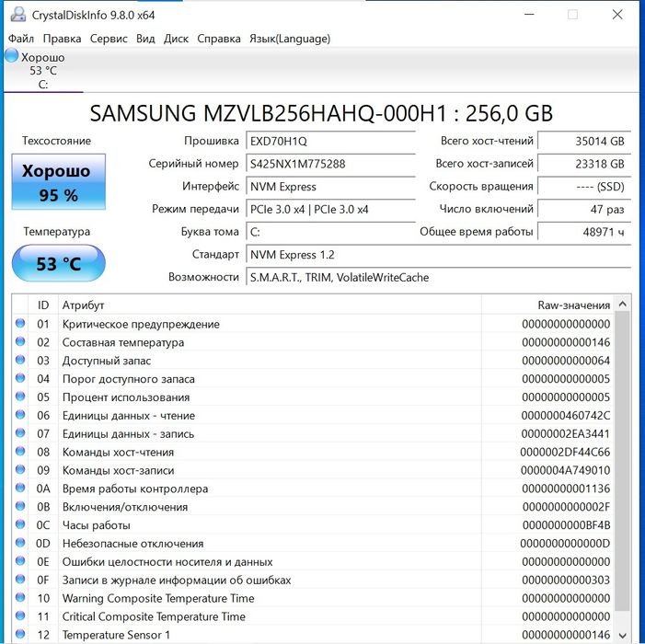
Task: Click the 53 °C temperature button
Action: point(58,263)
